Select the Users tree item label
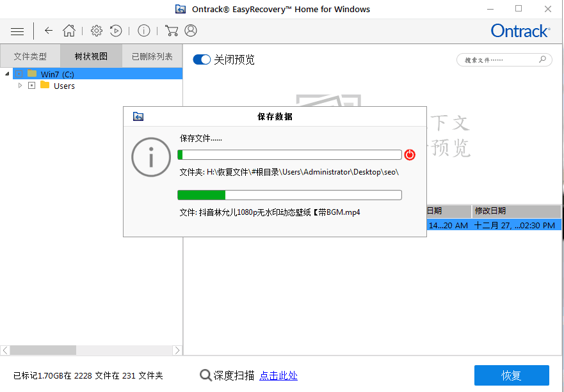The image size is (564, 392). (64, 86)
